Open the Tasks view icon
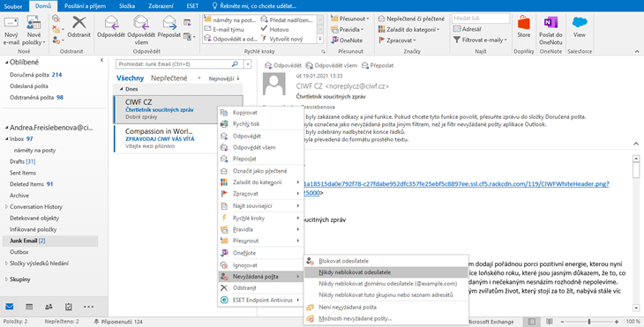Image resolution: width=644 pixels, height=327 pixels. click(x=68, y=307)
